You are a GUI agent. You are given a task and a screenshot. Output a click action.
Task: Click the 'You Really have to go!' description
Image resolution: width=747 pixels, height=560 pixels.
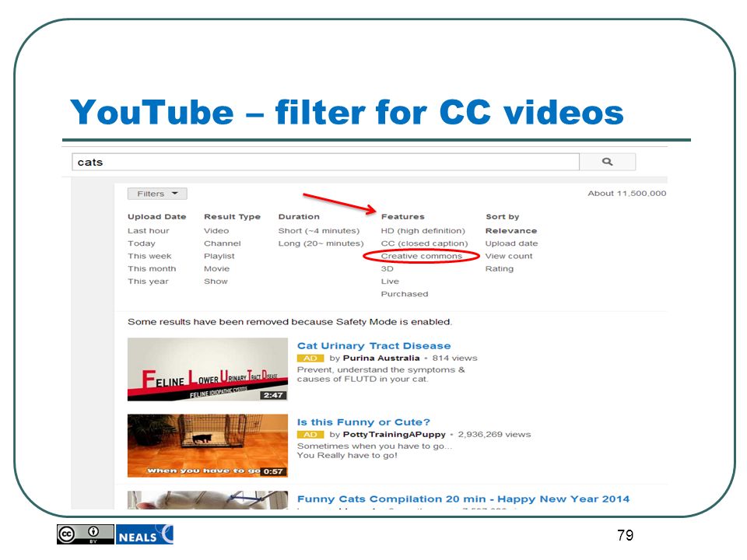pyautogui.click(x=347, y=456)
